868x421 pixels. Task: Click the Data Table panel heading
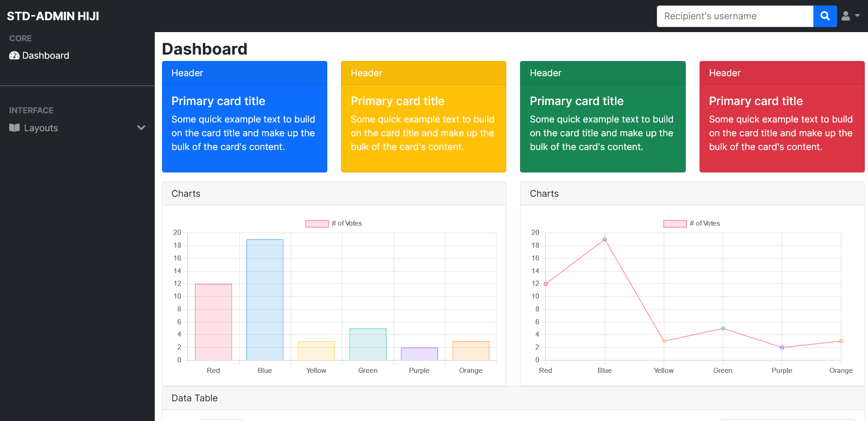(x=195, y=398)
